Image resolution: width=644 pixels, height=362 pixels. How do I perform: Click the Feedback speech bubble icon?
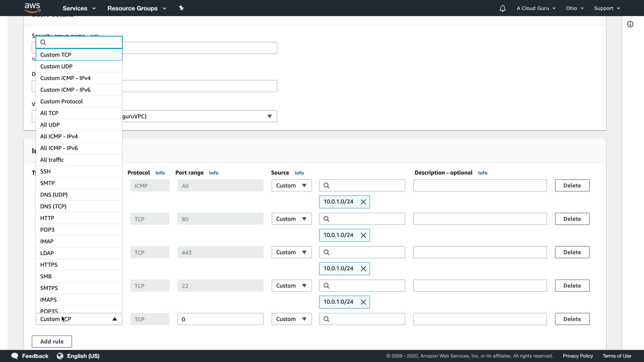(x=15, y=356)
